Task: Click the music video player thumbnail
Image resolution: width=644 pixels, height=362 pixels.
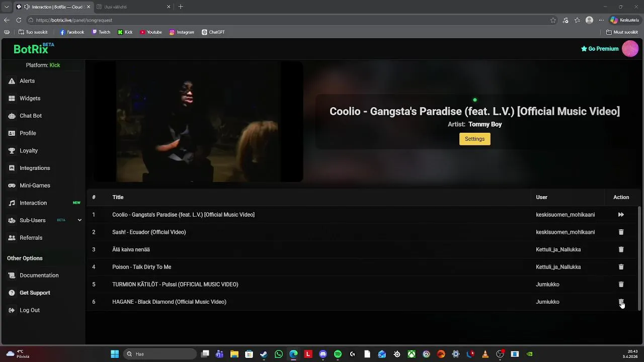Action: [198, 122]
